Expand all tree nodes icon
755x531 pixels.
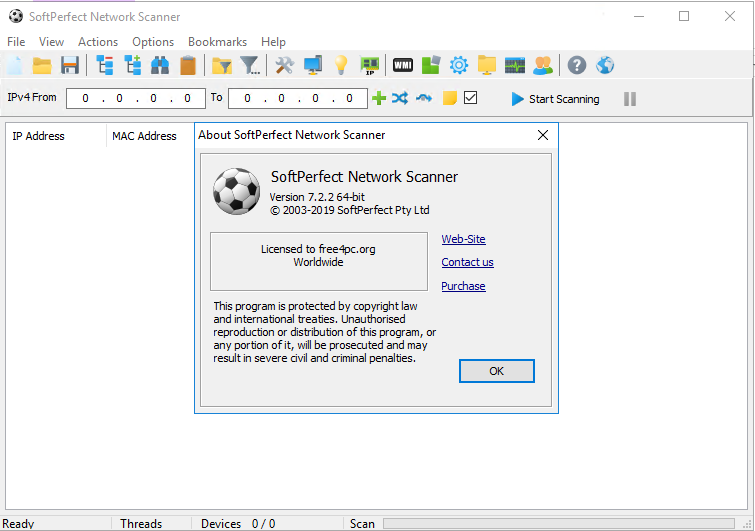click(x=132, y=65)
